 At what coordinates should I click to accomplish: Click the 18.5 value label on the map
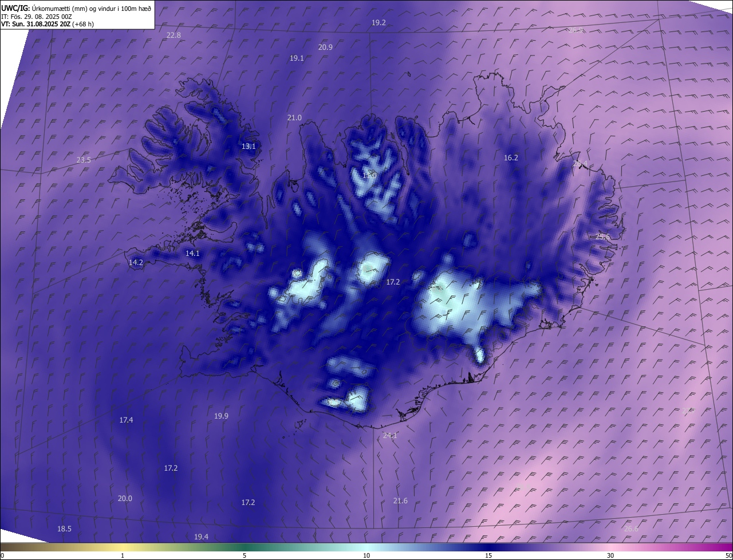point(64,529)
